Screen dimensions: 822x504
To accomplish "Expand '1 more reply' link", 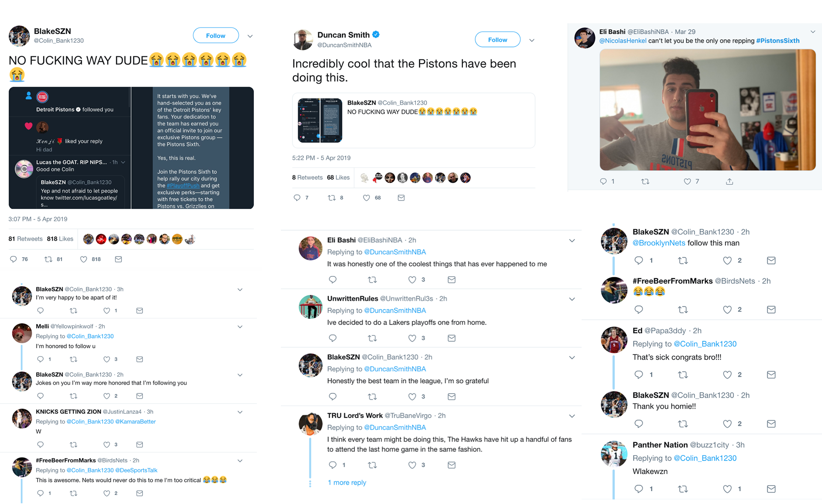I will [x=347, y=483].
